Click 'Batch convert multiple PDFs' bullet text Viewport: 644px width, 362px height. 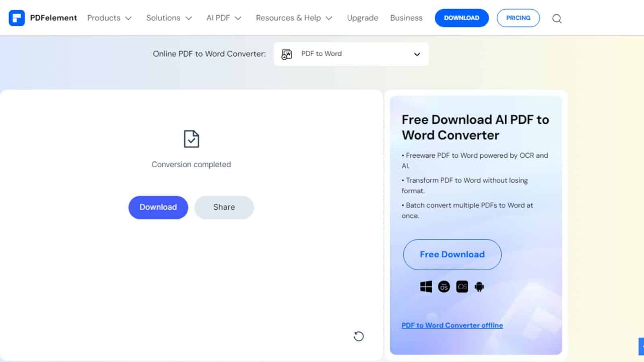[467, 210]
